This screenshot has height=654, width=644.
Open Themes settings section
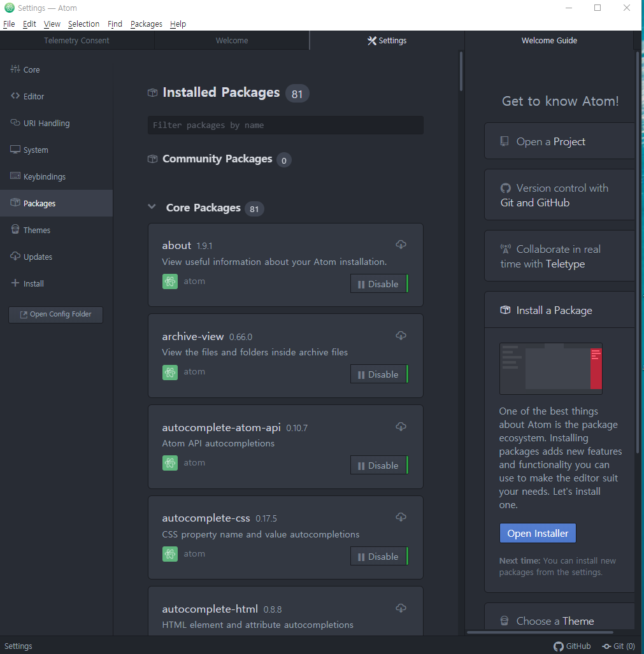coord(56,230)
